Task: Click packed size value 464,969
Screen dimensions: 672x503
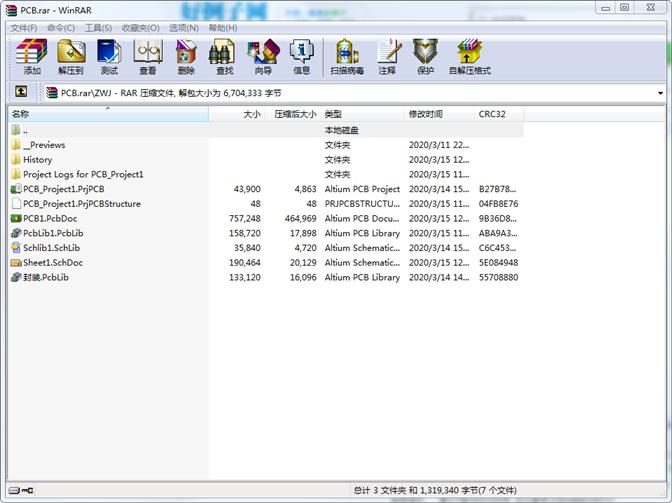Action: 300,219
